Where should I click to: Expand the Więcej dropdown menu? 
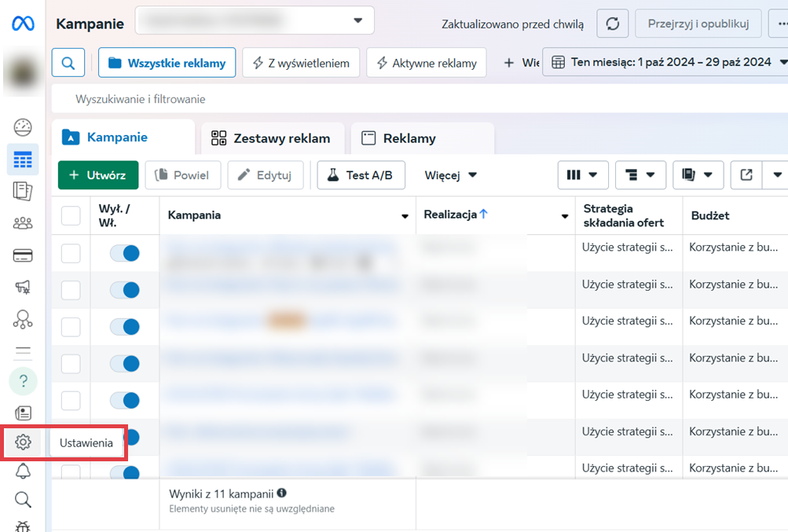(451, 175)
